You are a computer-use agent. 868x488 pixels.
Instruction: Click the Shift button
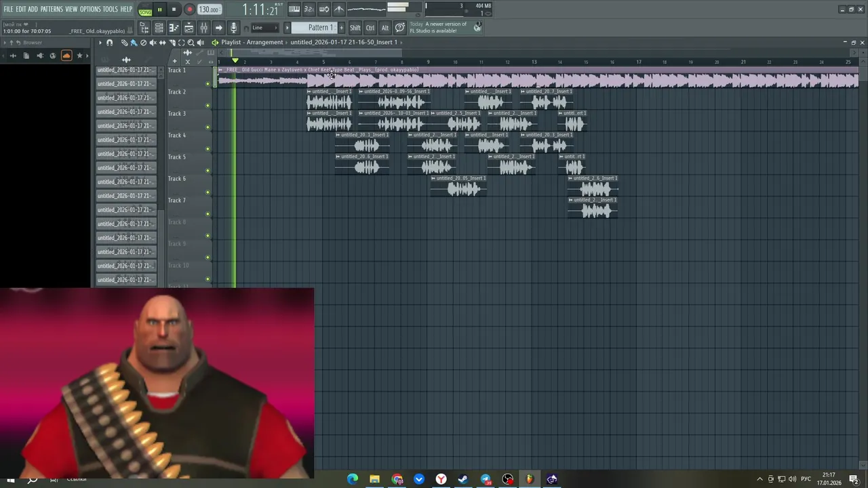tap(355, 28)
